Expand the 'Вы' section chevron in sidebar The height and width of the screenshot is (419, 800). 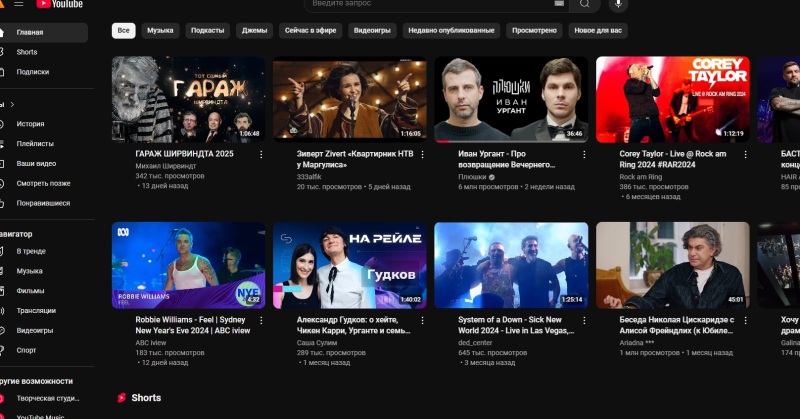(x=12, y=104)
